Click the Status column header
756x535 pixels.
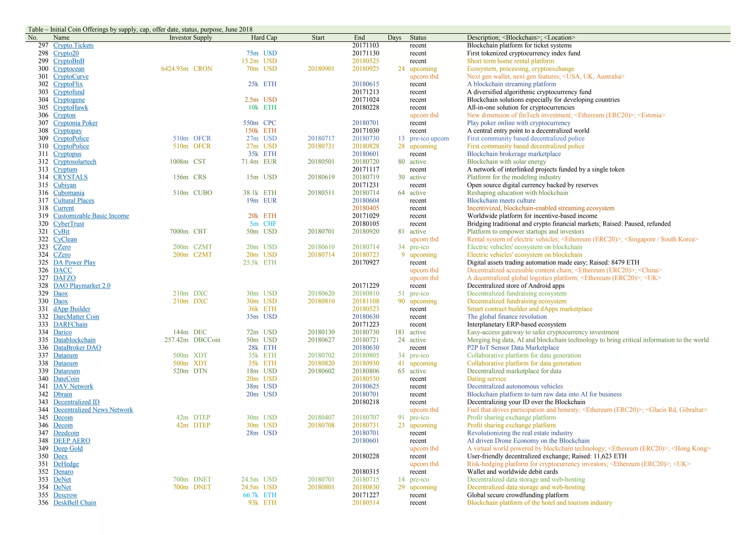[417, 38]
